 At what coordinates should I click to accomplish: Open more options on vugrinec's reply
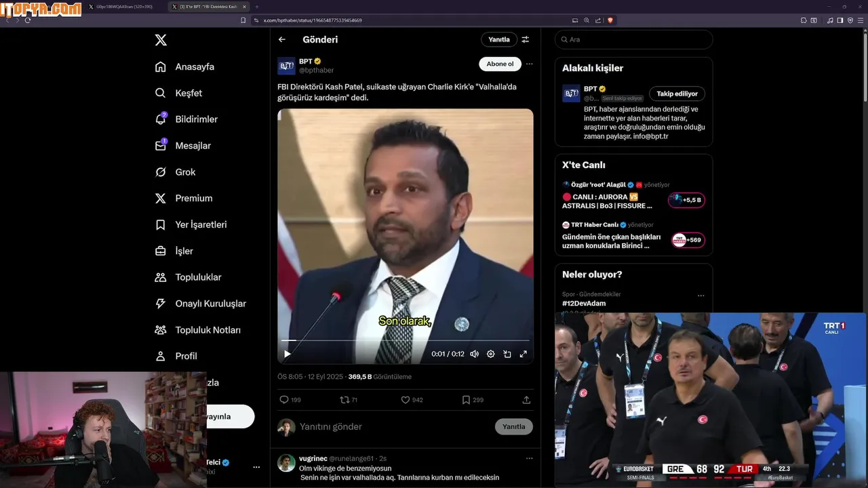530,458
